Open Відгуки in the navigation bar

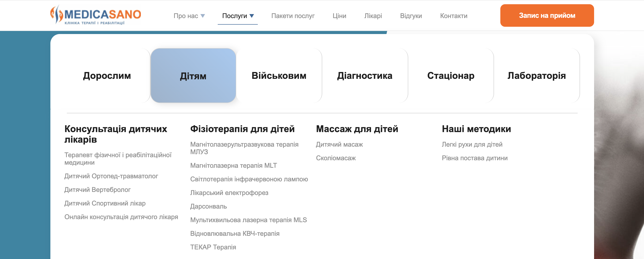(411, 16)
